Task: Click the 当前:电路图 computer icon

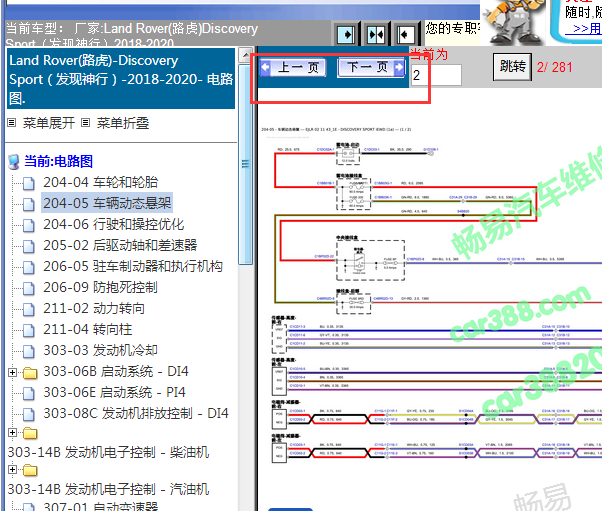Action: (14, 162)
